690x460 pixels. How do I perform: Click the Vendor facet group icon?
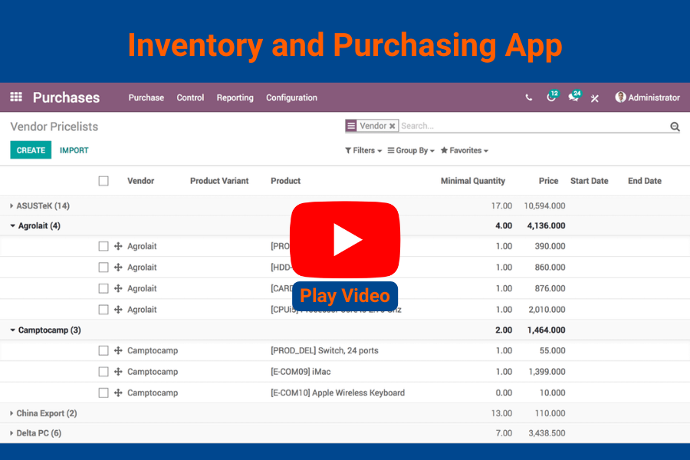click(351, 126)
